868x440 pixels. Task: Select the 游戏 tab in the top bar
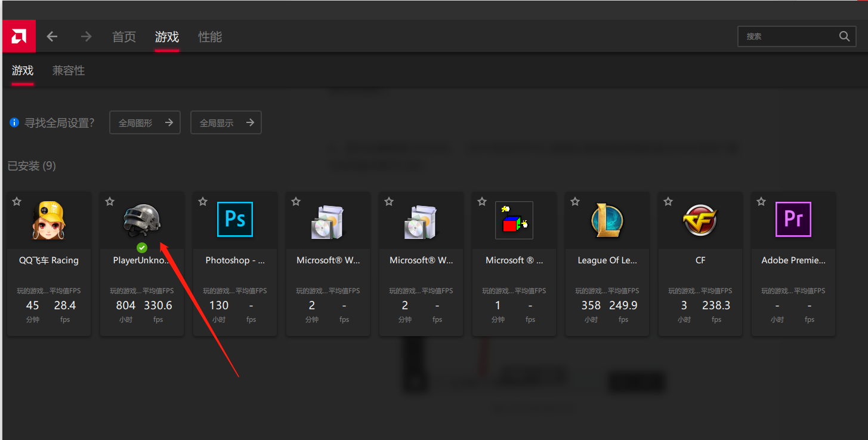167,37
